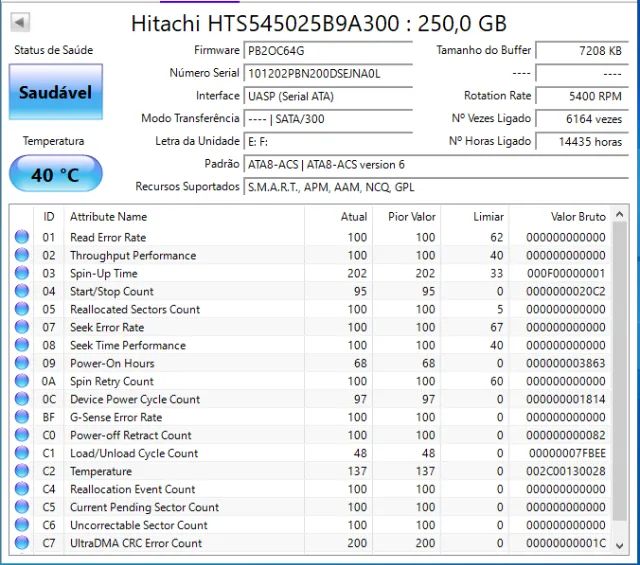Click the power-on count field 6164 vezes
This screenshot has height=565, width=640.
click(582, 119)
